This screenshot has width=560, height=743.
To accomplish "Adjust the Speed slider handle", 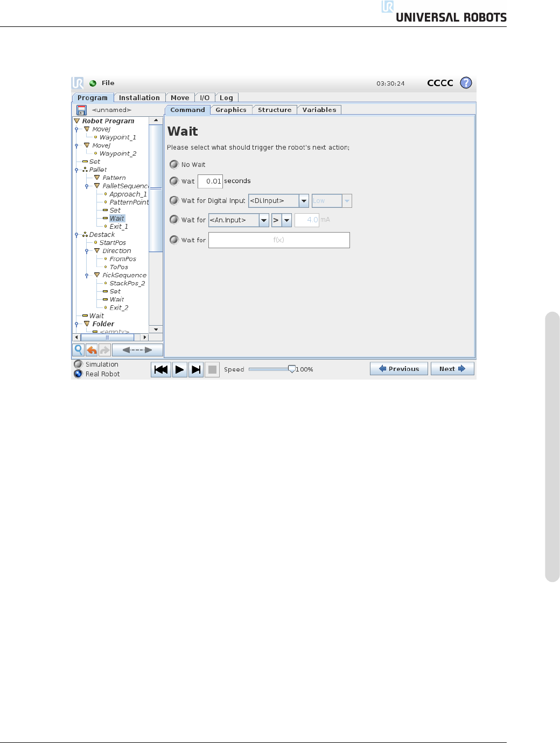I will (x=291, y=369).
